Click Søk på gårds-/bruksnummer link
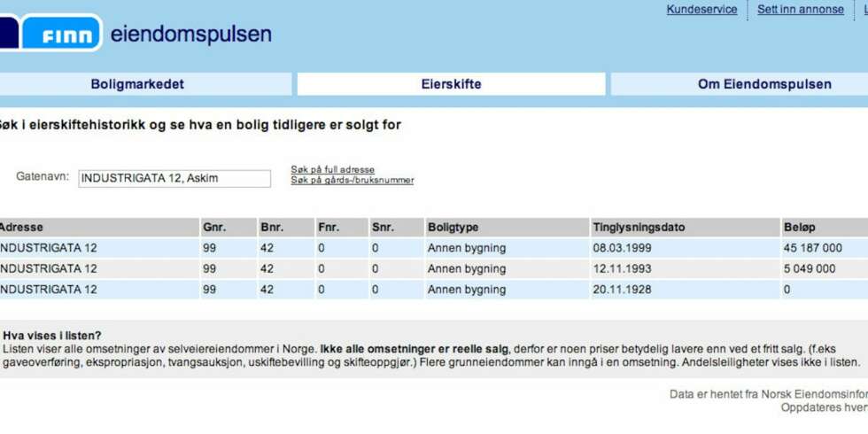Screen dimensions: 868x434 [353, 181]
